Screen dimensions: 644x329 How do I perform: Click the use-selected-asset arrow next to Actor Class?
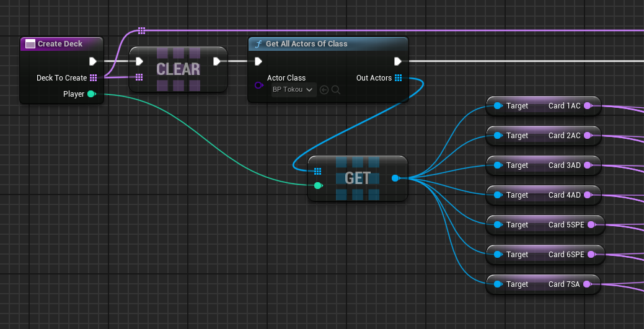click(324, 90)
